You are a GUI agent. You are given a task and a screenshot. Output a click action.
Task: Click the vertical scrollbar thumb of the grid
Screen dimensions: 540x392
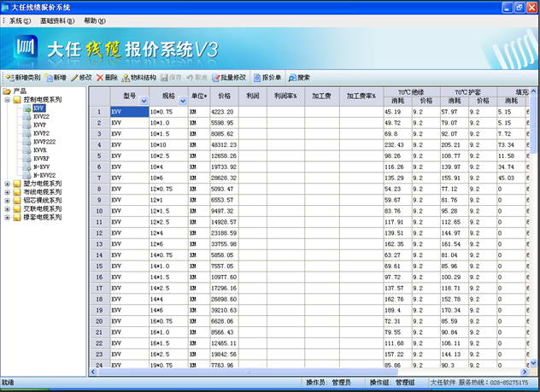point(533,125)
